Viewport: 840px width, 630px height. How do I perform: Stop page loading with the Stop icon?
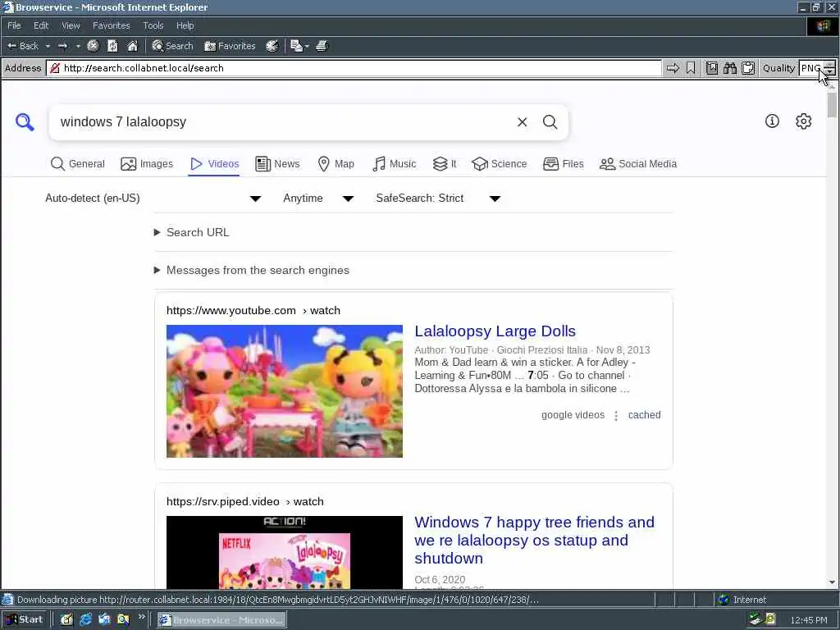point(94,46)
